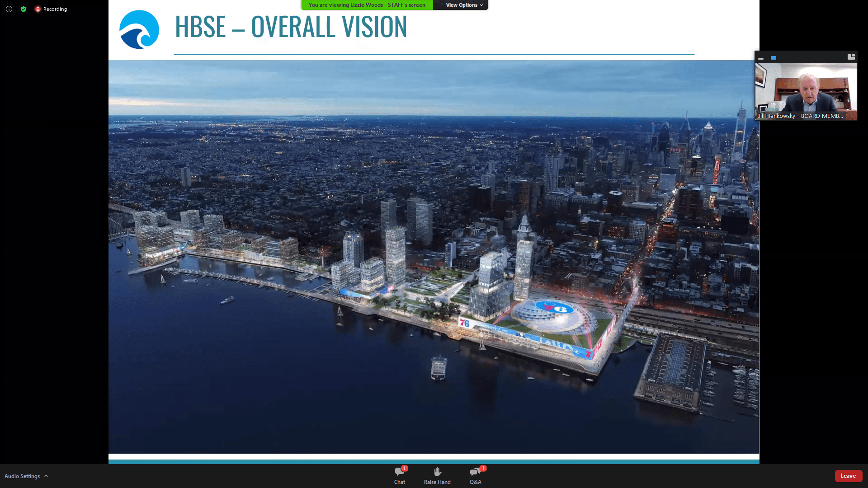The height and width of the screenshot is (488, 868).
Task: Click the green screen-sharing notification bar
Action: [367, 5]
